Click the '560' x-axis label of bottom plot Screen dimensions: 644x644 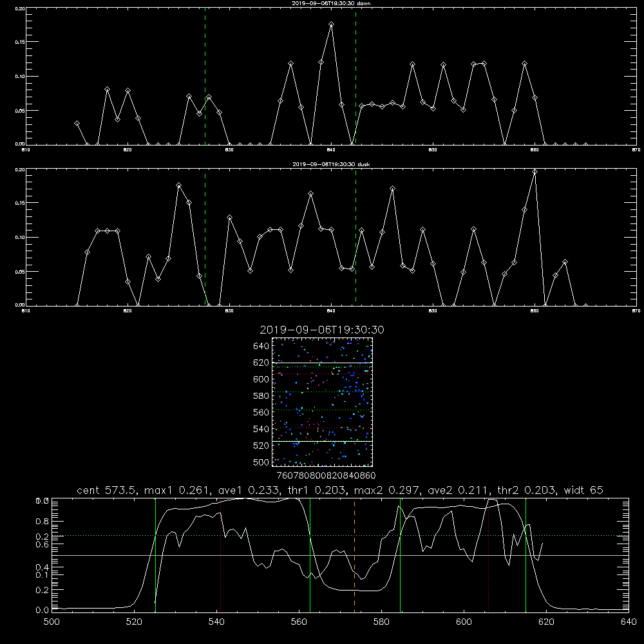coord(299,622)
